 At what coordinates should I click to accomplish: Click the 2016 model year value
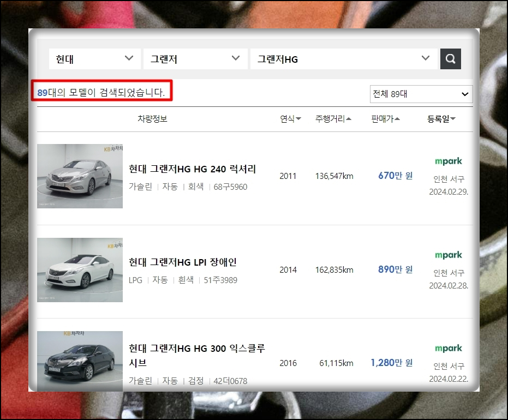288,363
